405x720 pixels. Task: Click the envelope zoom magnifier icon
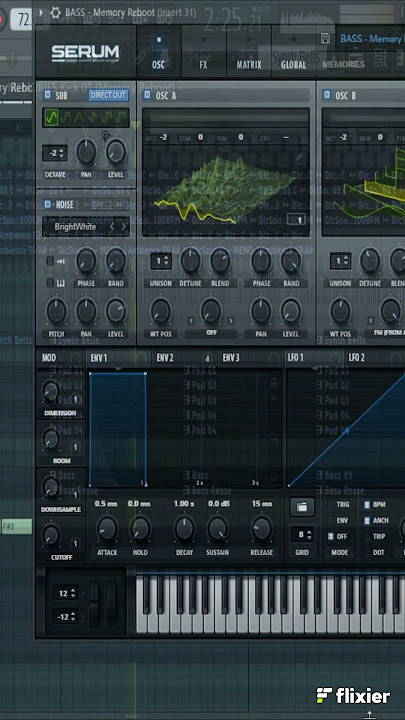274,439
